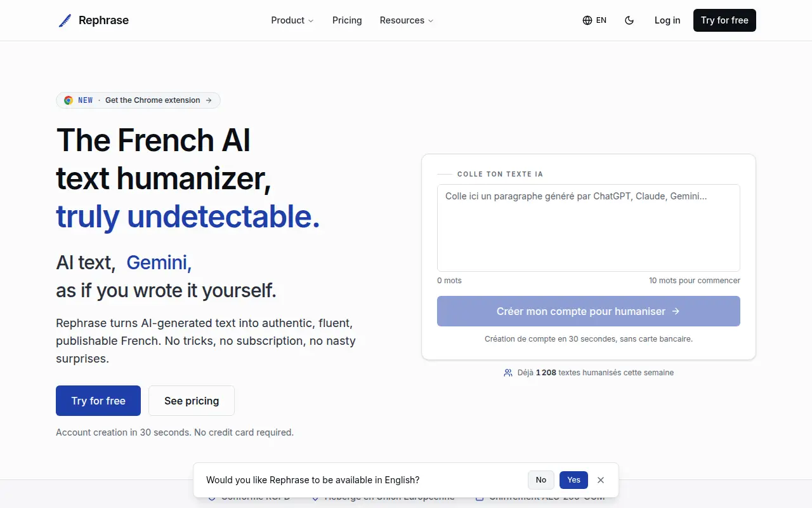Open the Pricing page from navbar
Viewport: 812px width, 508px height.
[347, 20]
